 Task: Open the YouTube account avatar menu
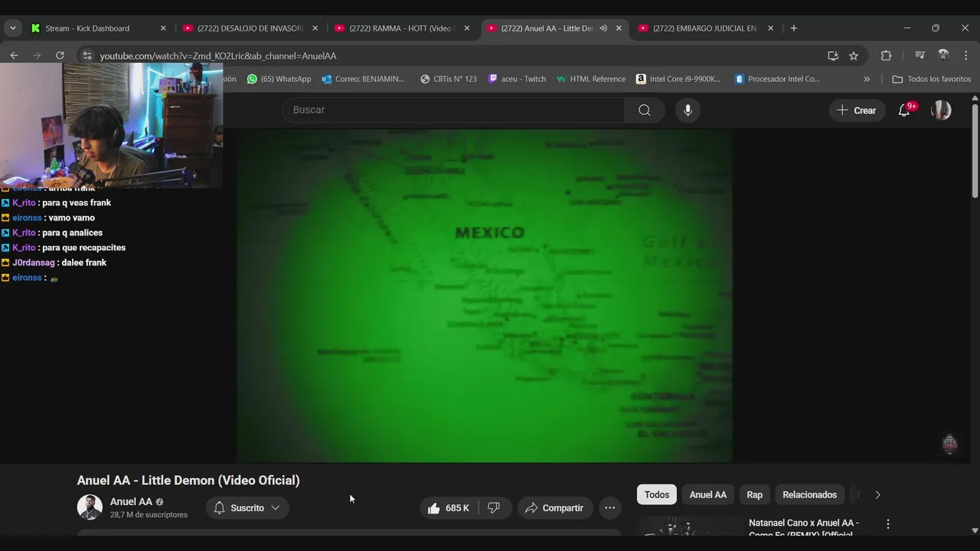pyautogui.click(x=941, y=110)
